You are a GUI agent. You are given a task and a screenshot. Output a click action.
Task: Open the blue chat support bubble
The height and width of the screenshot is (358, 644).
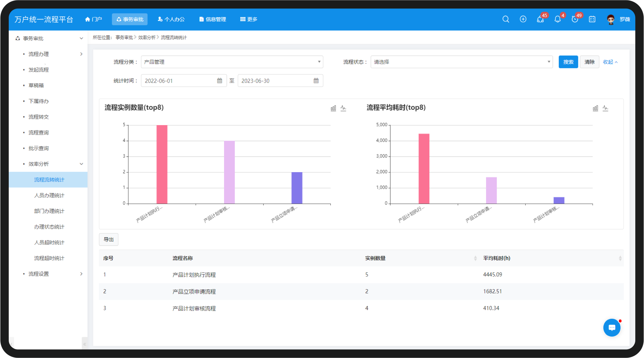(611, 327)
